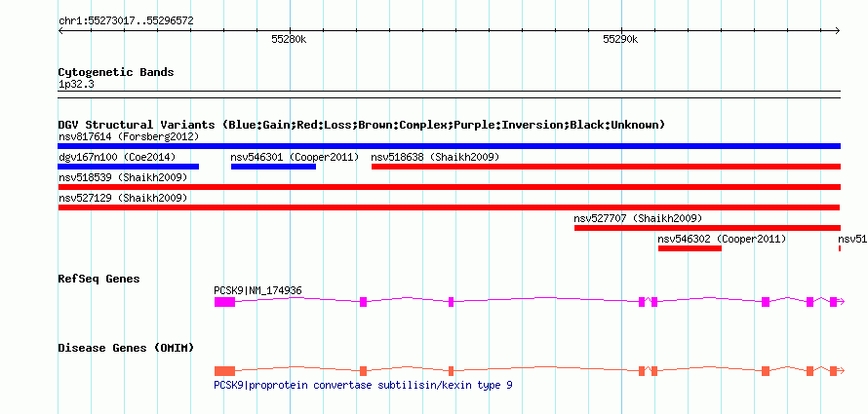Select the first large magenta PCSK9 RefSeq exon
Image resolution: width=868 pixels, height=414 pixels.
coord(224,302)
